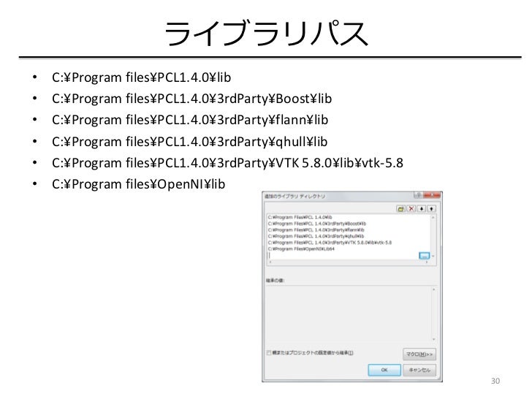The image size is (532, 399).
Task: Click the slide bullet ending in vtk-5.8
Action: [227, 163]
